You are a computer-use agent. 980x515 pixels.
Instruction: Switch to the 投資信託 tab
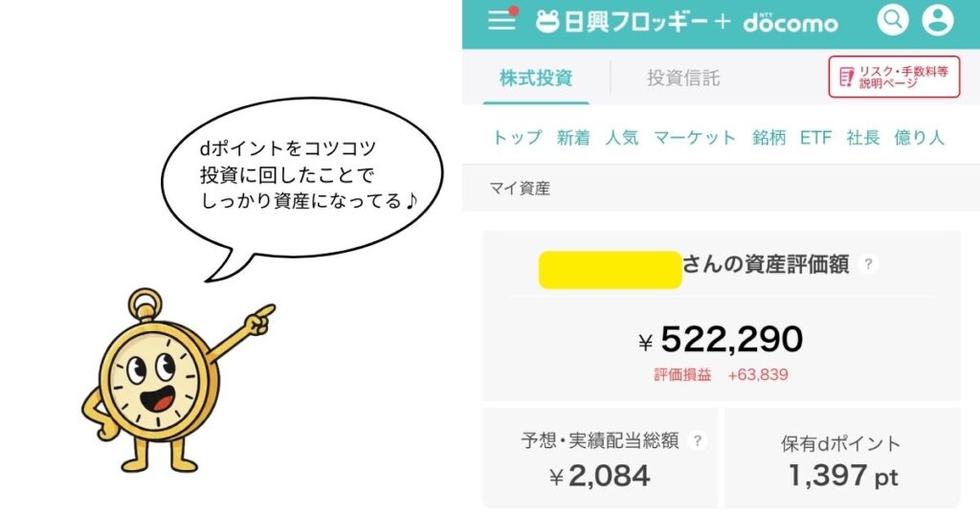point(683,78)
